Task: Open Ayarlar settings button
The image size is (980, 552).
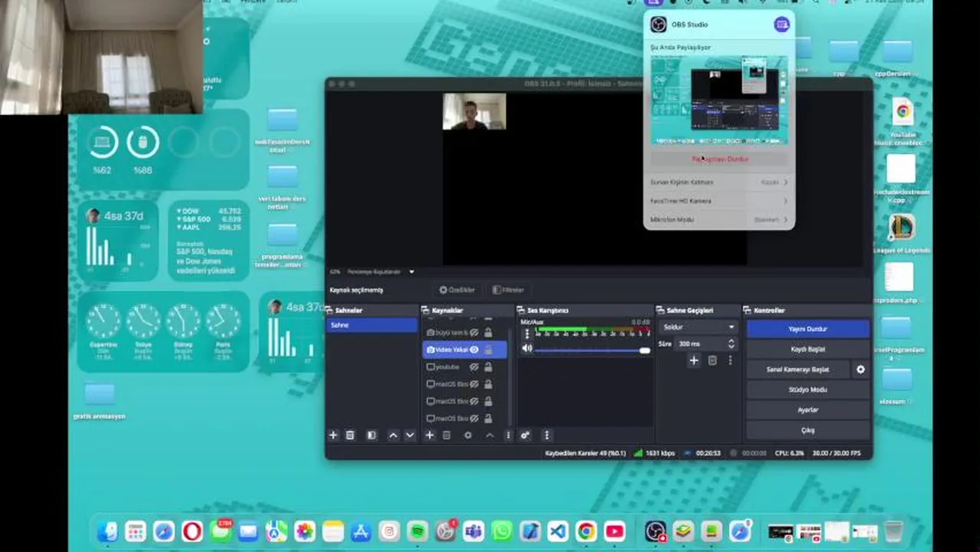Action: click(x=808, y=410)
